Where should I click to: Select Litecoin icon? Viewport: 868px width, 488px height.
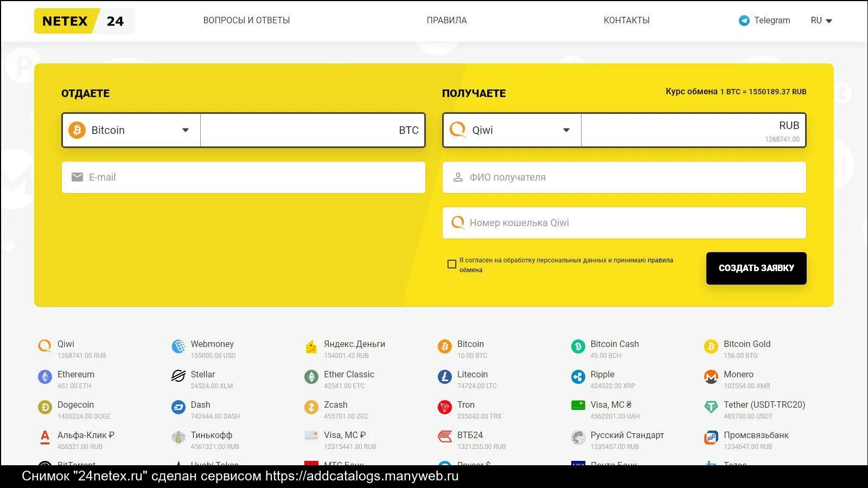tap(445, 377)
